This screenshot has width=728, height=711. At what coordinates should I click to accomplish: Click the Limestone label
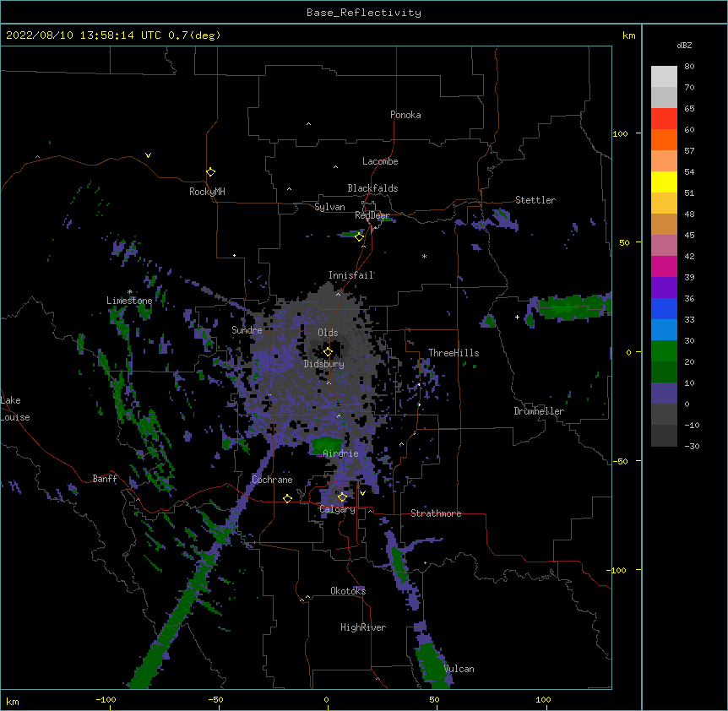tap(129, 301)
